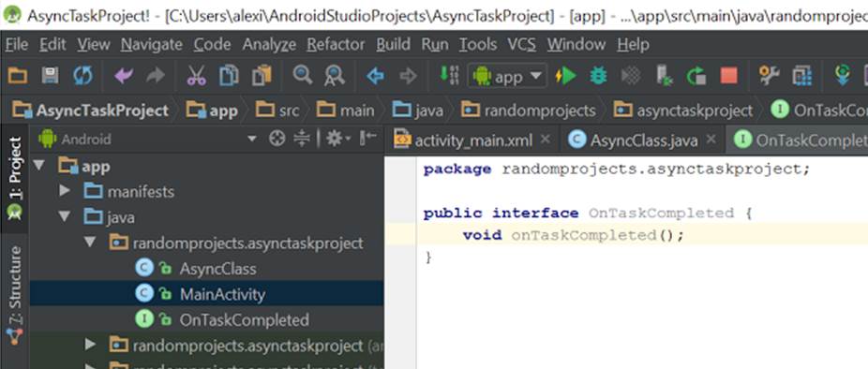This screenshot has width=868, height=369.
Task: Open the View menu
Action: [94, 44]
